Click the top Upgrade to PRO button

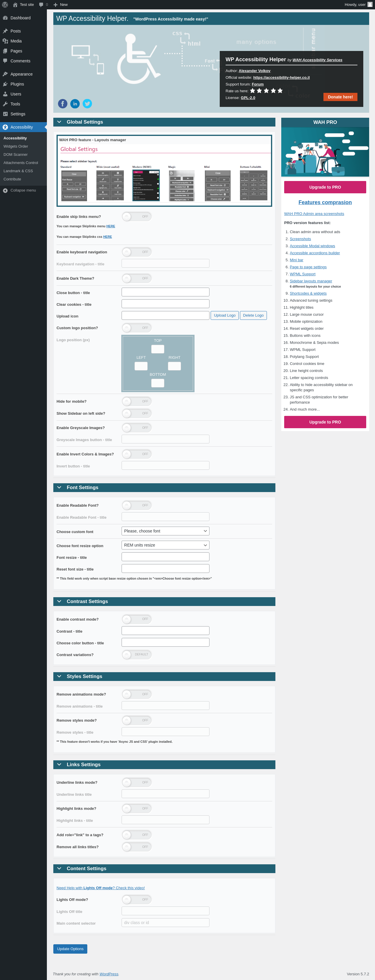pyautogui.click(x=325, y=187)
